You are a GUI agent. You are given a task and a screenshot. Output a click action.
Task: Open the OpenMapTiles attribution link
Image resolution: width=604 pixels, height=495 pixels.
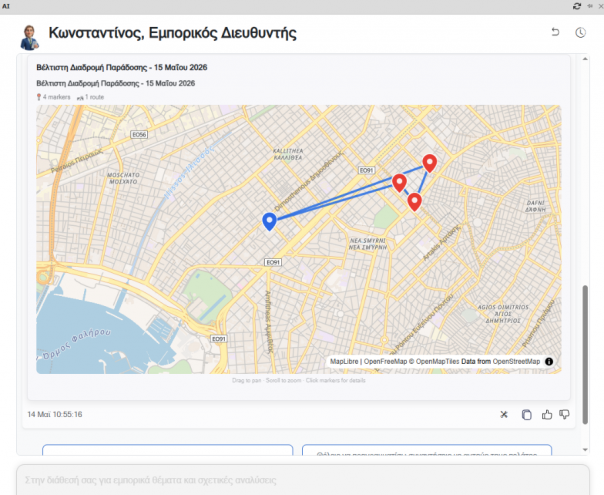click(437, 361)
